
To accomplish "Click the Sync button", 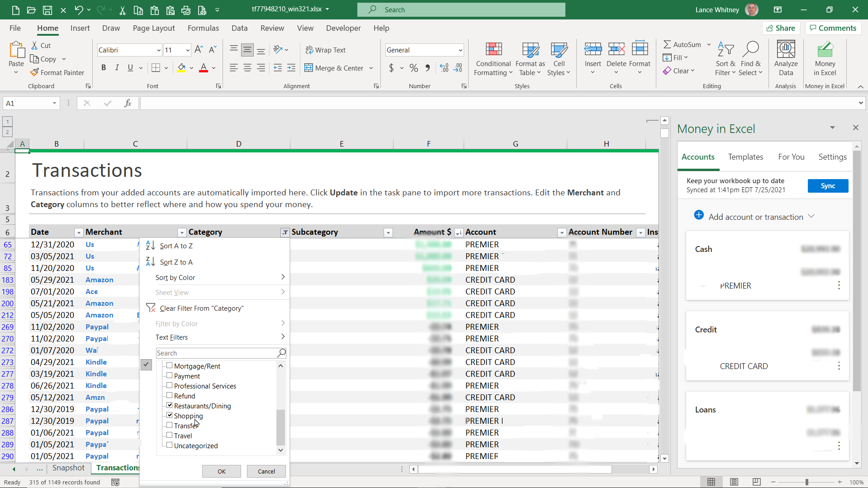I will (x=828, y=186).
